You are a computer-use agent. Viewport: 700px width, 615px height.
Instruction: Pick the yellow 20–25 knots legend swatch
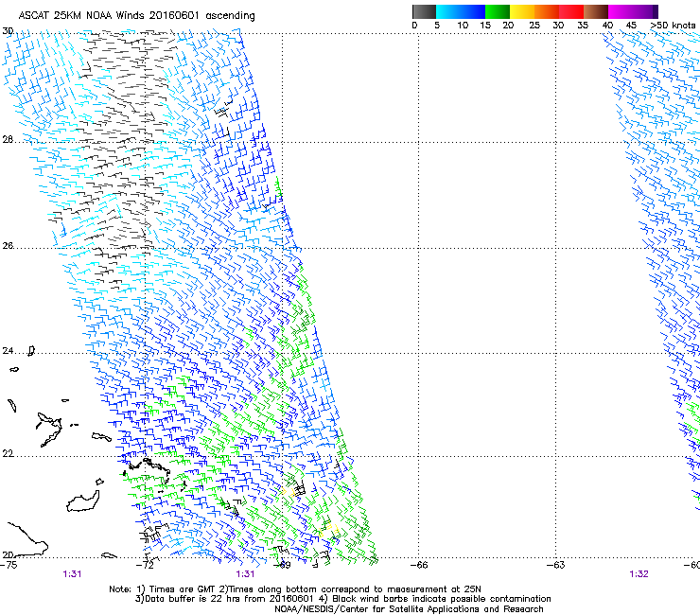coord(522,11)
